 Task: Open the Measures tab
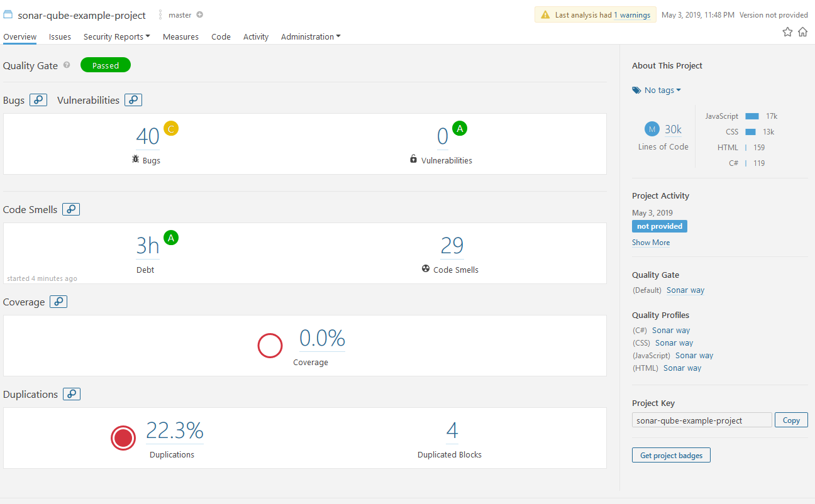180,36
